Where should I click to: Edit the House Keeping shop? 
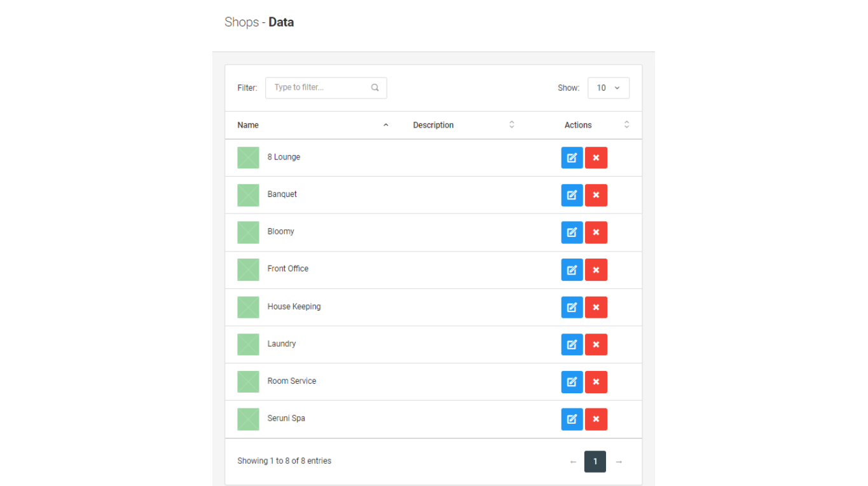pyautogui.click(x=572, y=307)
